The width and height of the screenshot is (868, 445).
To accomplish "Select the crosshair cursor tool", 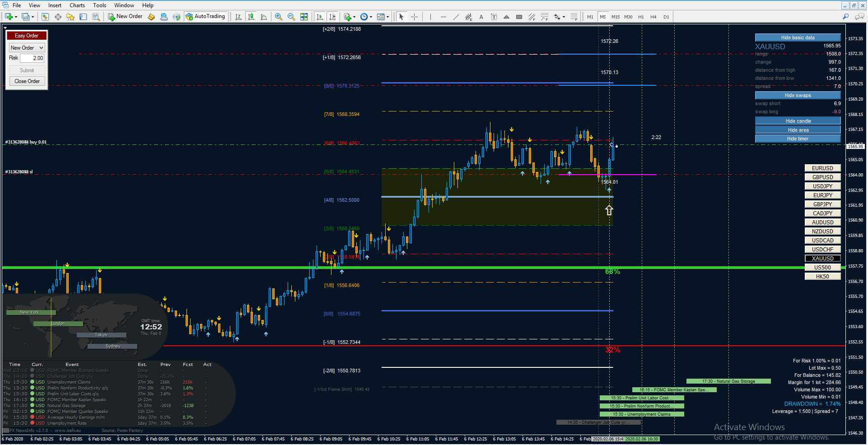I will (x=414, y=17).
